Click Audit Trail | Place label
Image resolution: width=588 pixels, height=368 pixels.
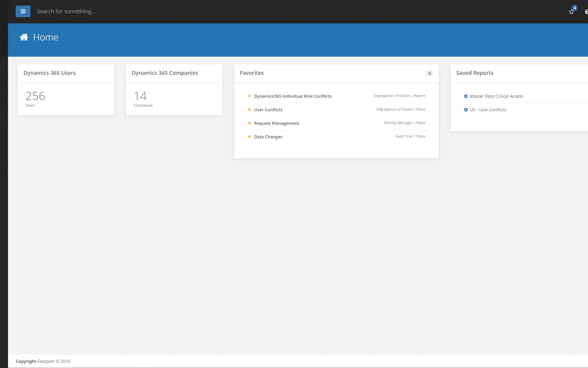click(410, 136)
